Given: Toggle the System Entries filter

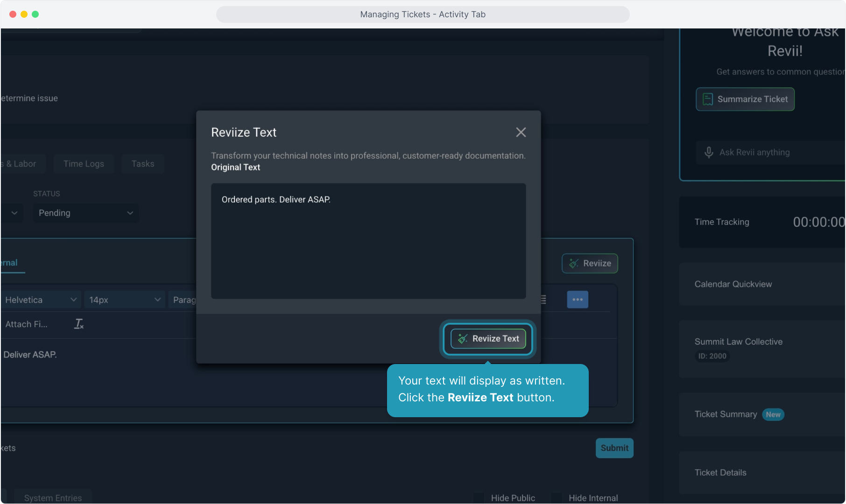Looking at the screenshot, I should 53,498.
